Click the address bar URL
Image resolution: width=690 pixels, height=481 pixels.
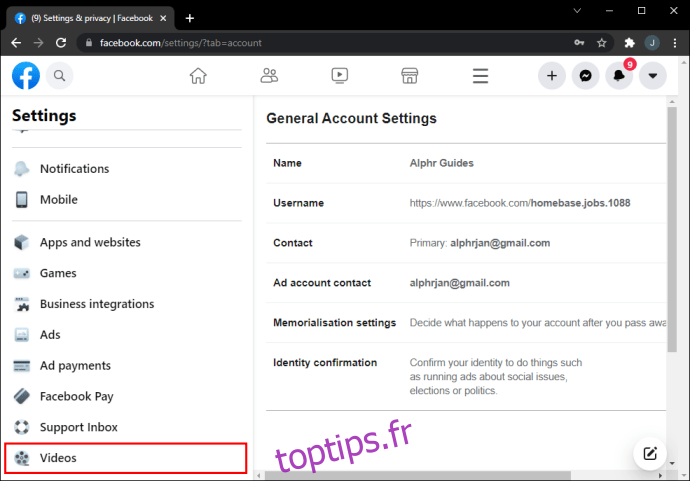(x=180, y=43)
